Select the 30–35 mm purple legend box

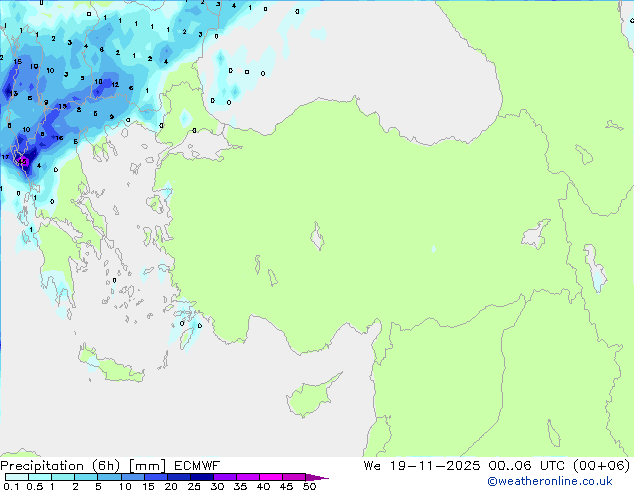(225, 477)
